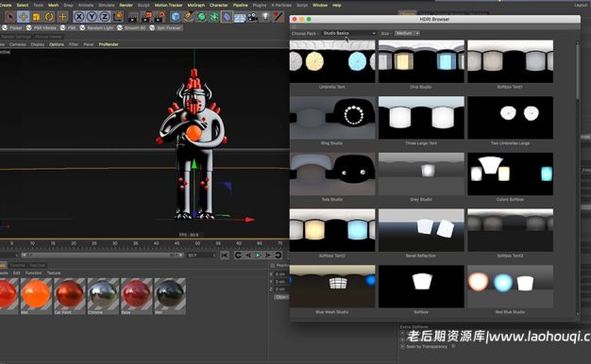Select the Chrome material swatch
This screenshot has height=364, width=591.
tap(103, 296)
